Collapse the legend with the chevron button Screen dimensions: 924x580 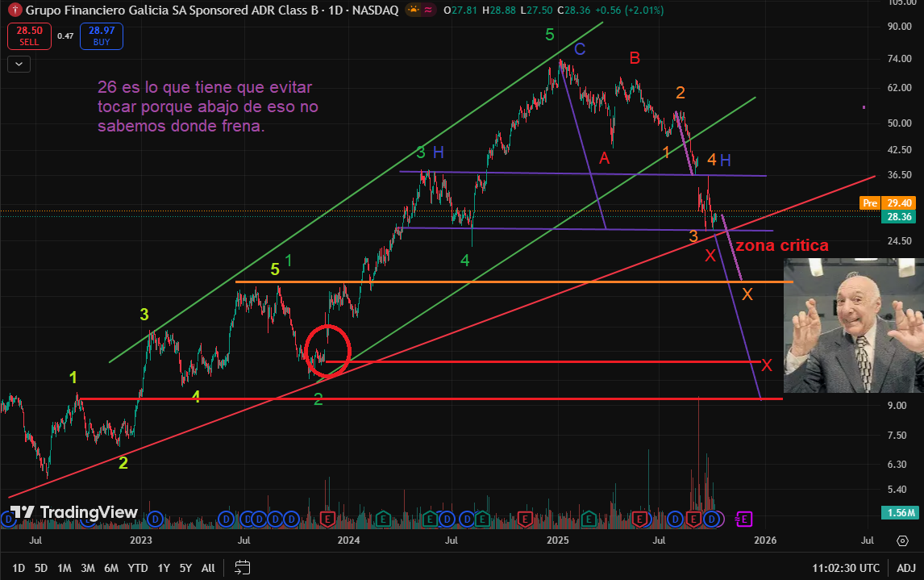19,65
